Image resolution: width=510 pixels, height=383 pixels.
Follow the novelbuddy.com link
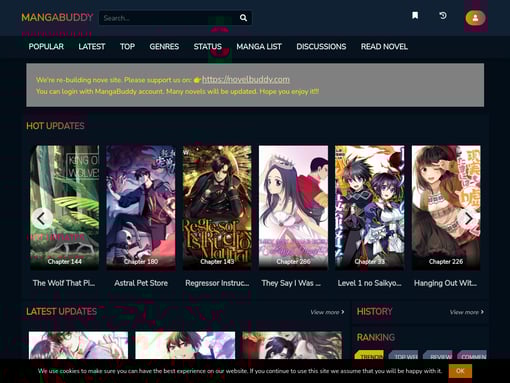[246, 79]
